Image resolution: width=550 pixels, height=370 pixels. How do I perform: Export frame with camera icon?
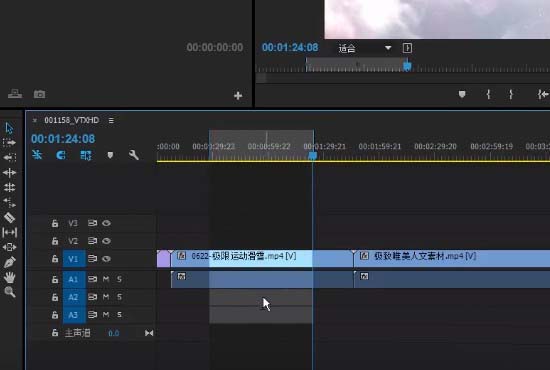(39, 94)
